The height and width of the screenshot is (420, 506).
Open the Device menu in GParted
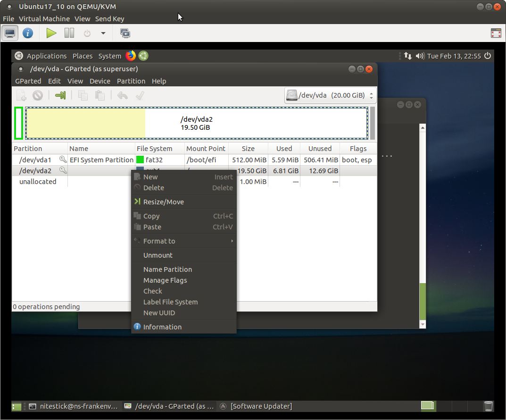[100, 81]
